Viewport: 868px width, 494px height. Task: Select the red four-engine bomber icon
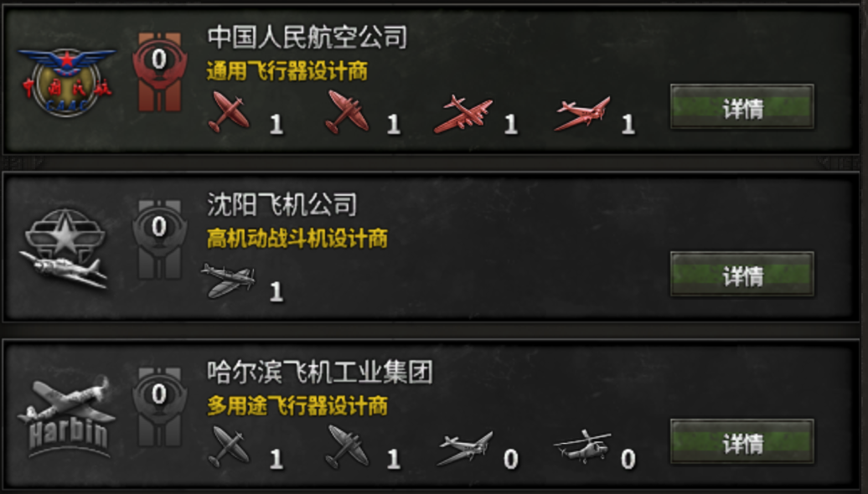coord(463,115)
